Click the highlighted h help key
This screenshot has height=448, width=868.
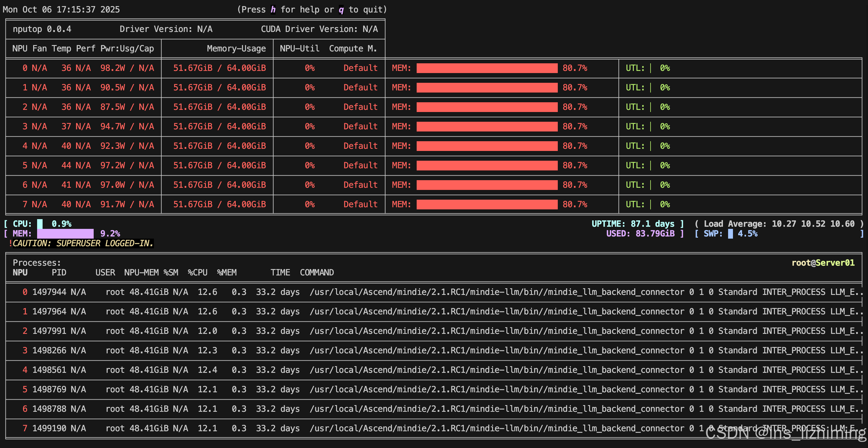(273, 9)
